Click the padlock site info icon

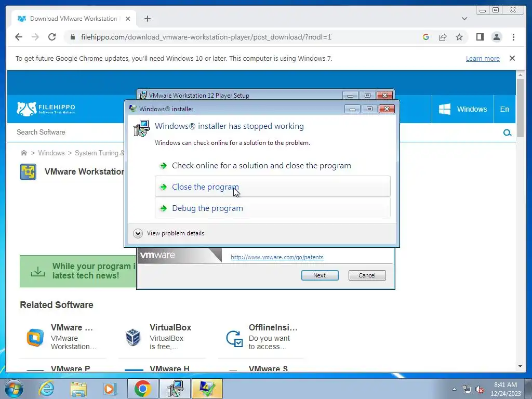(72, 37)
